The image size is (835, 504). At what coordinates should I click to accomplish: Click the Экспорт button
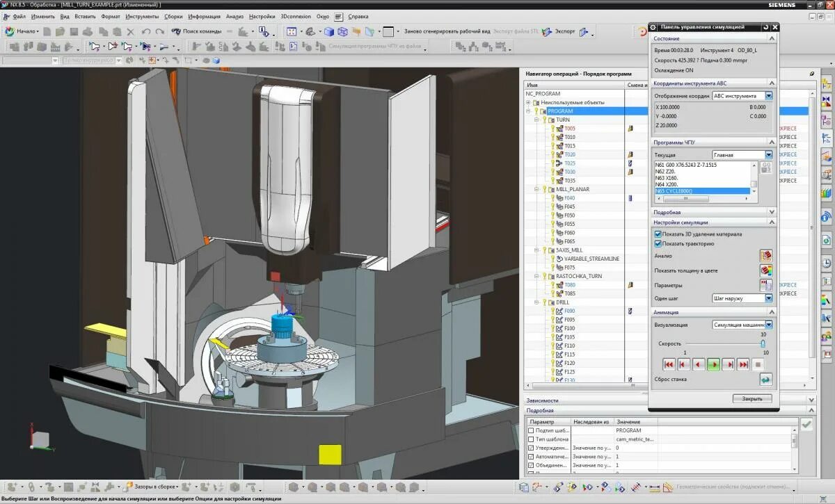point(559,31)
